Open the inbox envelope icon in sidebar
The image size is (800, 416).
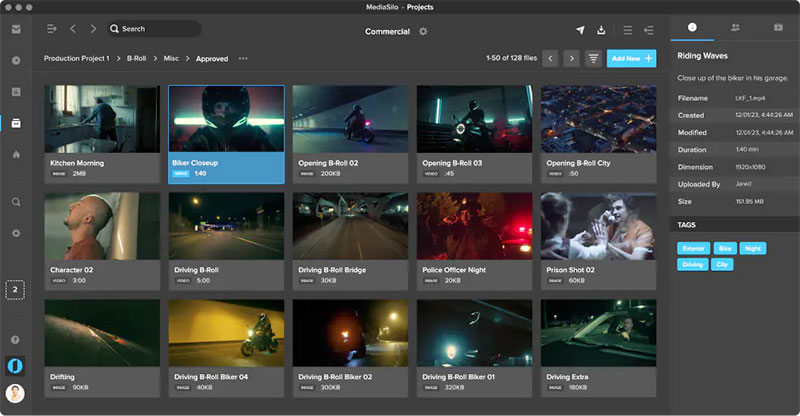tap(16, 29)
